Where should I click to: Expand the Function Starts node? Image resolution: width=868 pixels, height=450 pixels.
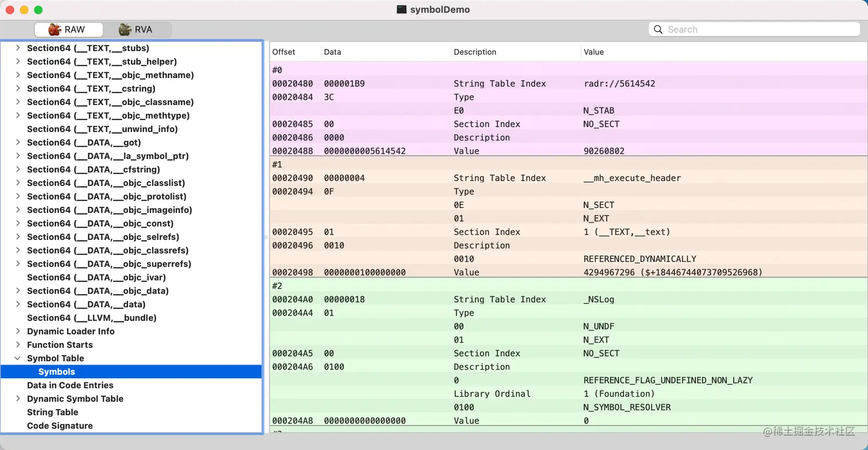[18, 344]
